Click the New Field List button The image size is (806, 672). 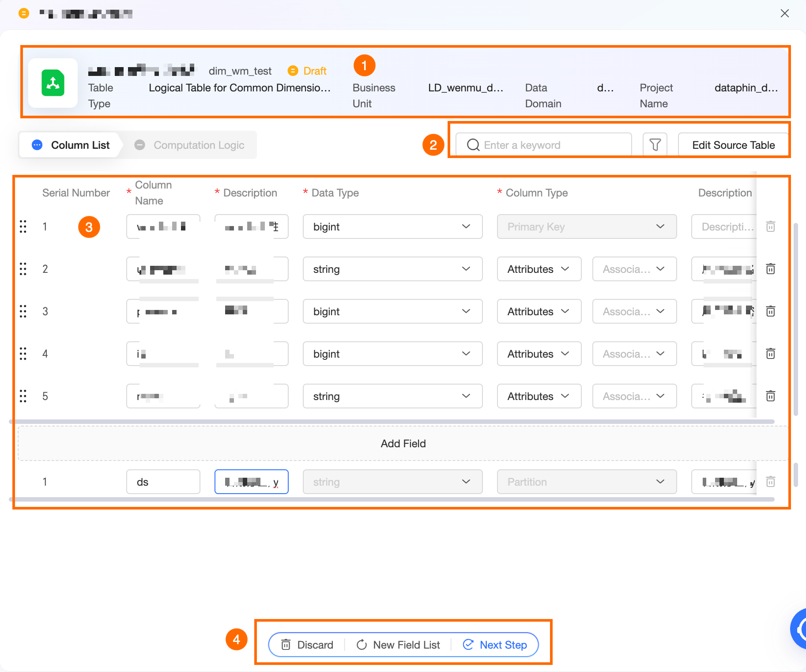pyautogui.click(x=398, y=645)
